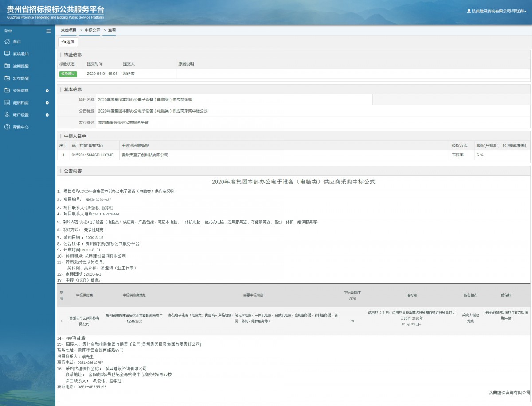Select the 逾期提醒 sidebar icon

click(x=7, y=66)
